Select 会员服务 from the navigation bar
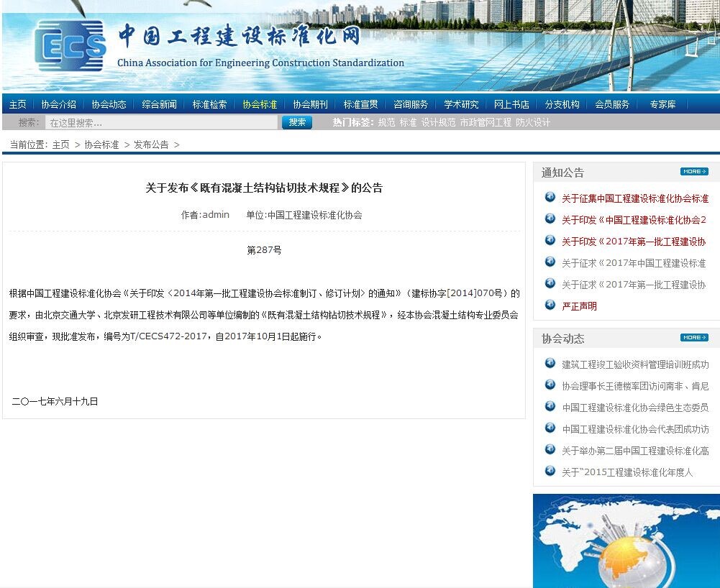This screenshot has width=720, height=588. pos(612,104)
